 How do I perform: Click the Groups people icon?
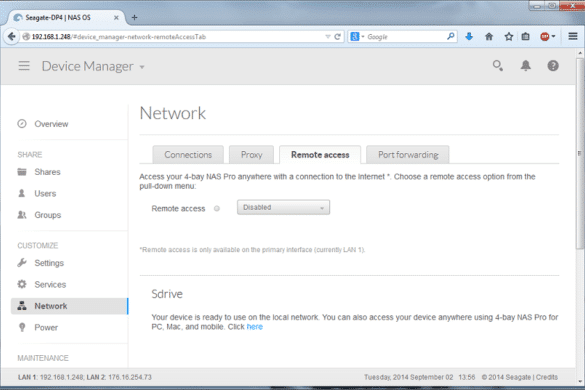[22, 215]
